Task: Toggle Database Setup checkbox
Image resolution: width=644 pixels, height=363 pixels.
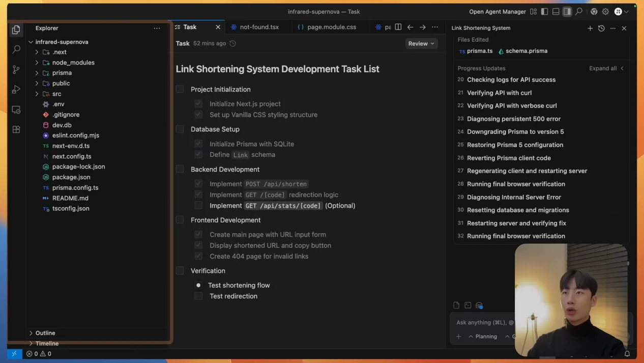Action: pyautogui.click(x=180, y=129)
